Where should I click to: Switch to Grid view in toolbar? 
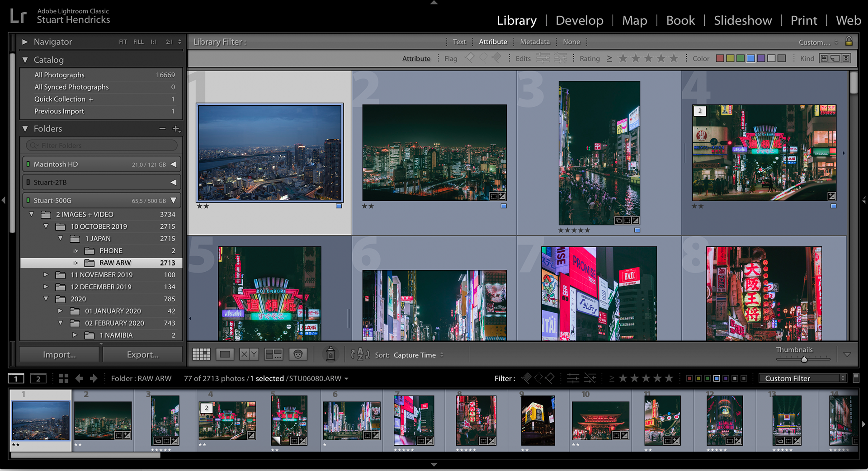tap(201, 354)
